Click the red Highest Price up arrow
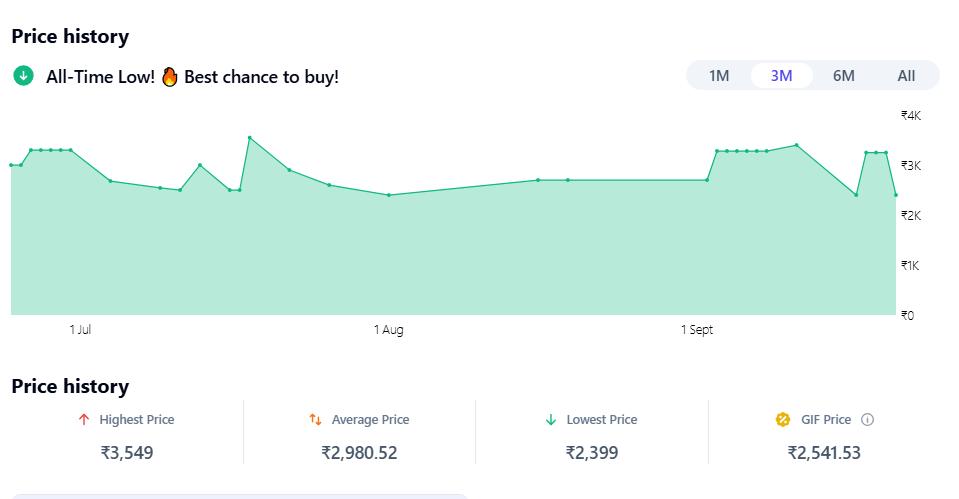The width and height of the screenshot is (959, 499). coord(84,420)
